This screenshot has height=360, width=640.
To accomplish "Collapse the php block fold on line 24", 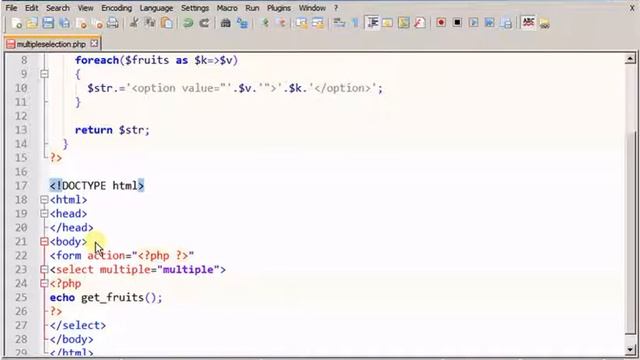I will click(x=44, y=283).
